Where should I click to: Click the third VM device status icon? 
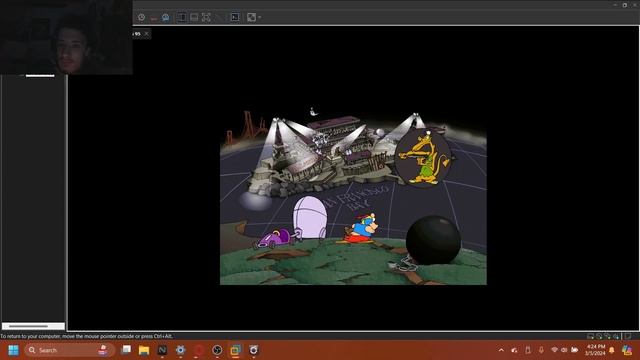607,336
